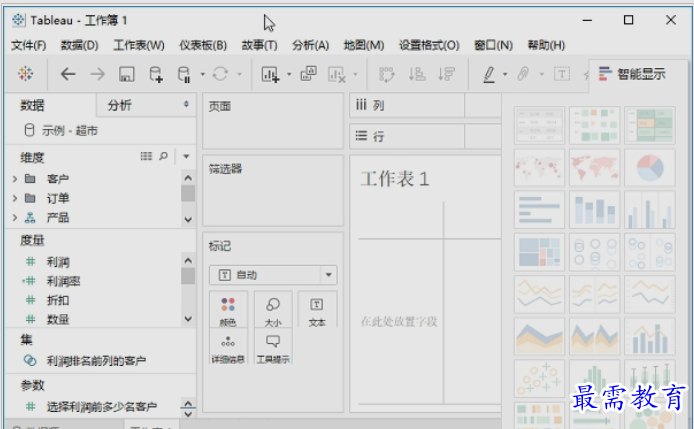Click the redo forward arrow

point(97,74)
